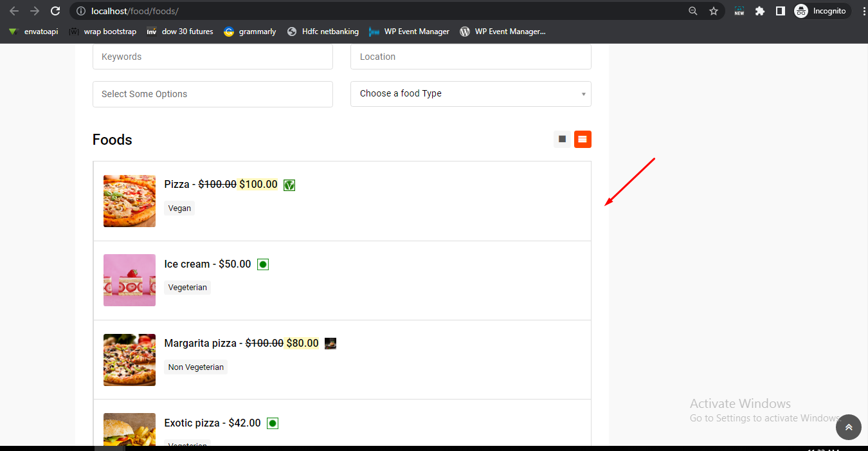Click the green vegetarian icon beside Ice cream
This screenshot has height=451, width=868.
point(263,264)
